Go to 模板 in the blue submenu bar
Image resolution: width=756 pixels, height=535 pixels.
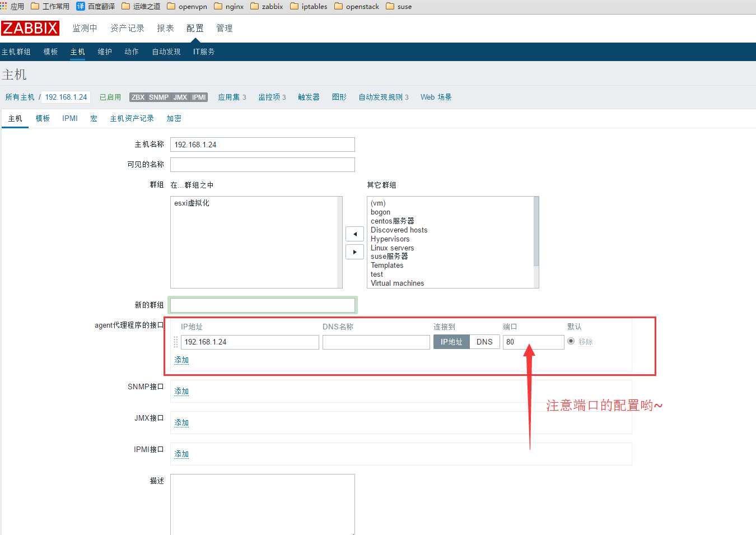click(50, 52)
